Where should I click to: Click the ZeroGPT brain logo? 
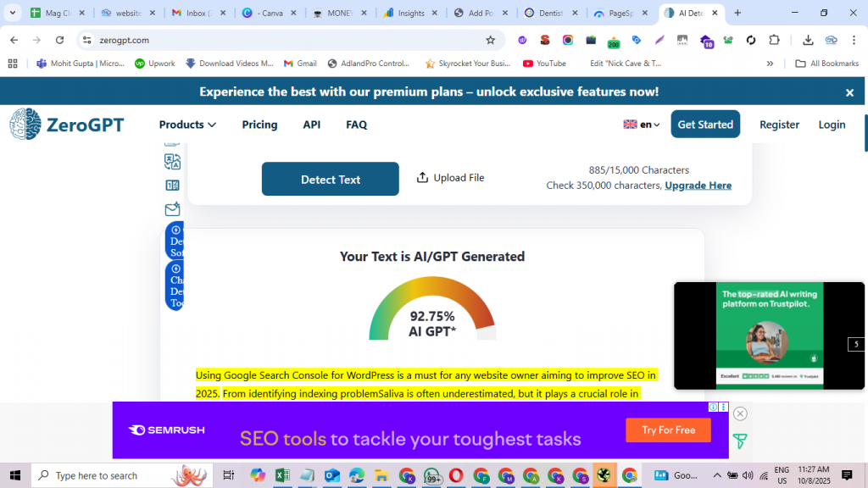click(x=25, y=125)
